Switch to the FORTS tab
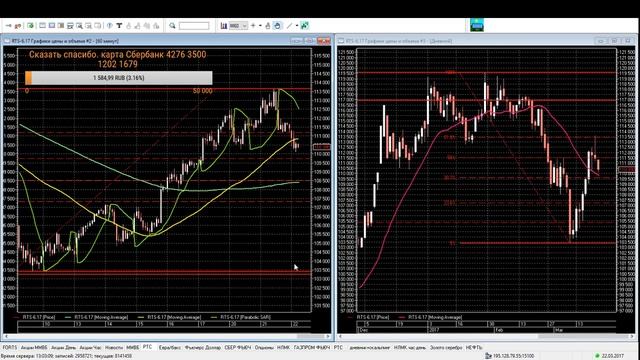The width and height of the screenshot is (640, 360). click(x=10, y=347)
